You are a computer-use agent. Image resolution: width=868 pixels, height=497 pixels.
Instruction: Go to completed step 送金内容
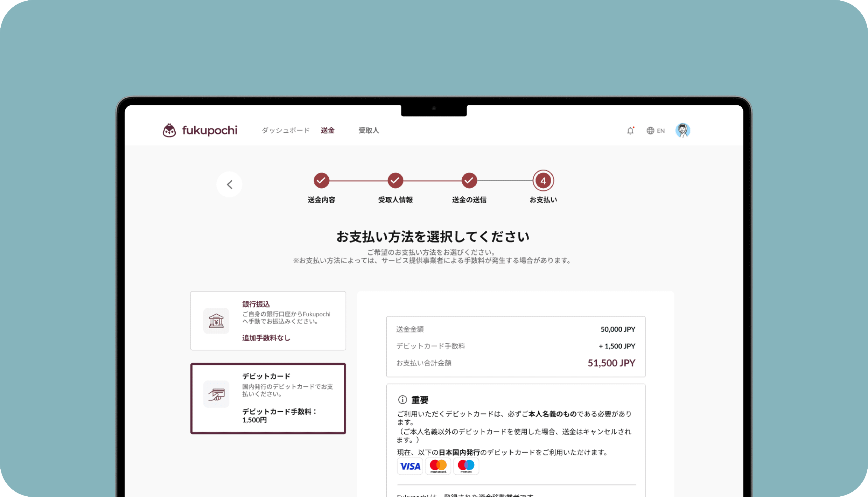pos(321,181)
